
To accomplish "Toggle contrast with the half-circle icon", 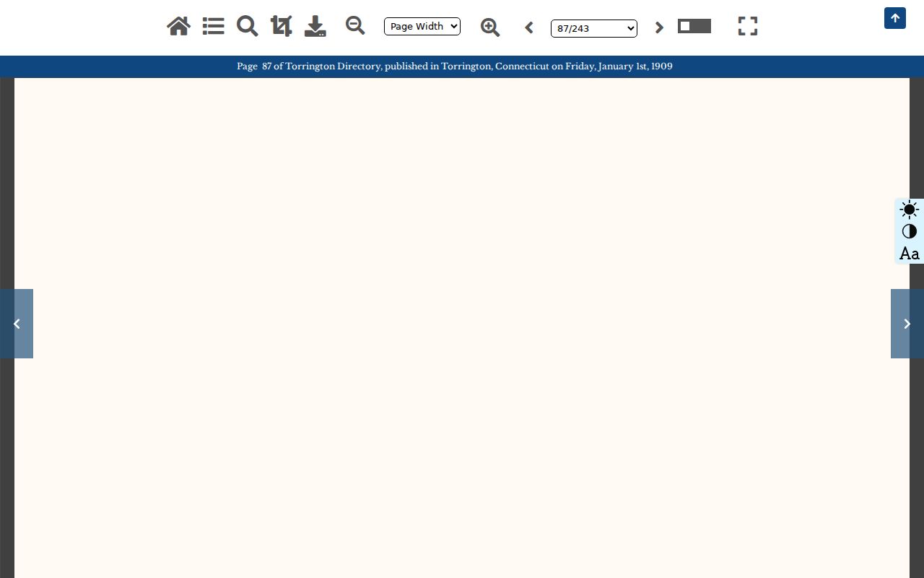I will [x=910, y=232].
